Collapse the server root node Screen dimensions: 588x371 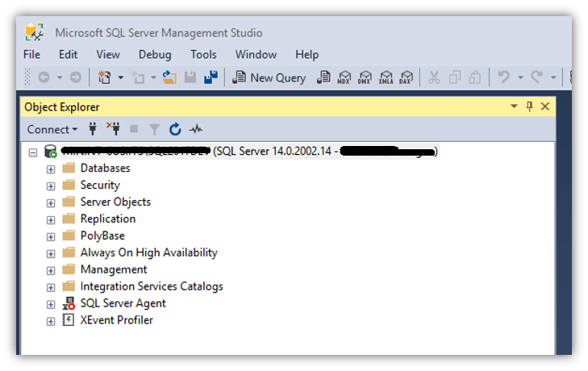coord(33,152)
